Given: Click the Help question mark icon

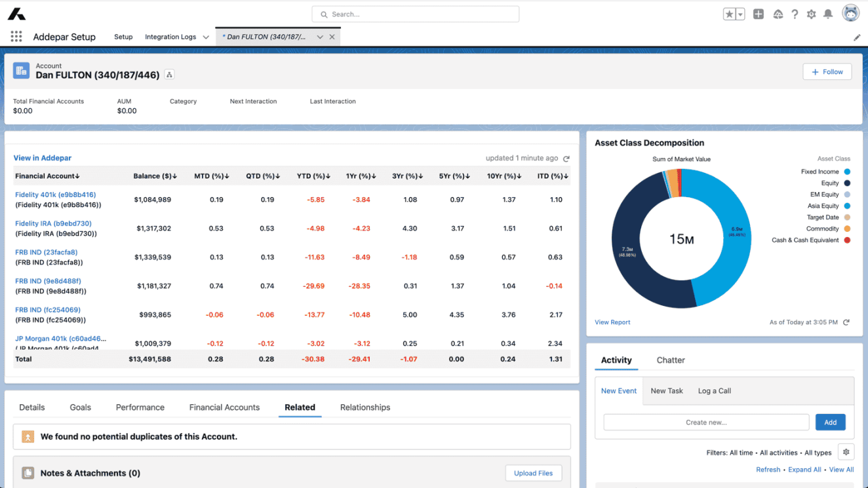Looking at the screenshot, I should click(795, 13).
